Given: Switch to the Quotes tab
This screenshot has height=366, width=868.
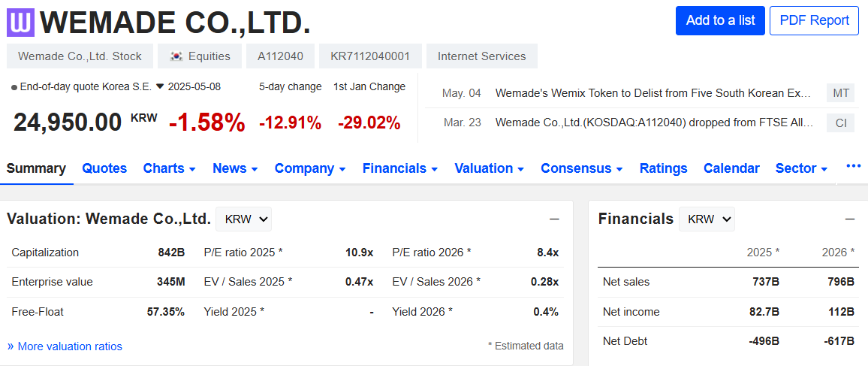Looking at the screenshot, I should pyautogui.click(x=104, y=168).
